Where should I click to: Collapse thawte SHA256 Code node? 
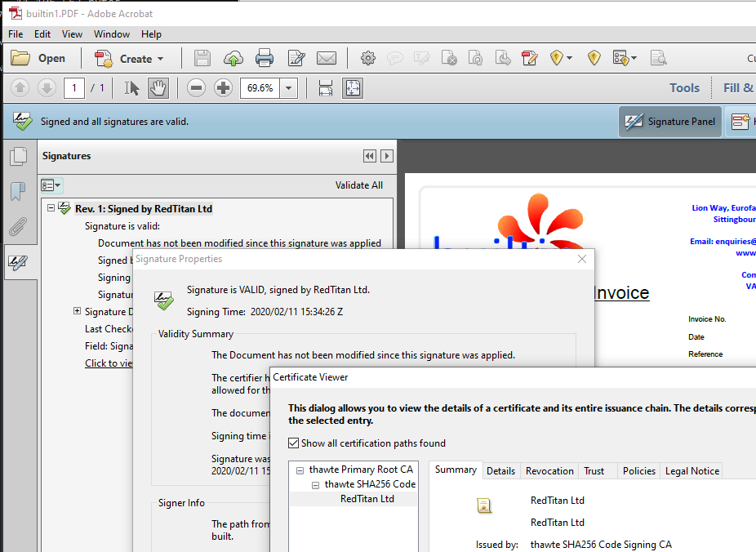pyautogui.click(x=315, y=485)
